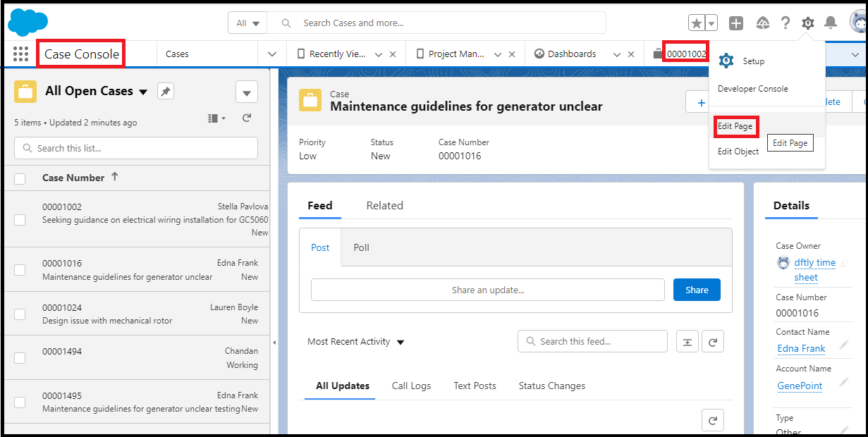This screenshot has height=437, width=868.
Task: Click the All Open Cases briefcase icon
Action: (x=25, y=92)
